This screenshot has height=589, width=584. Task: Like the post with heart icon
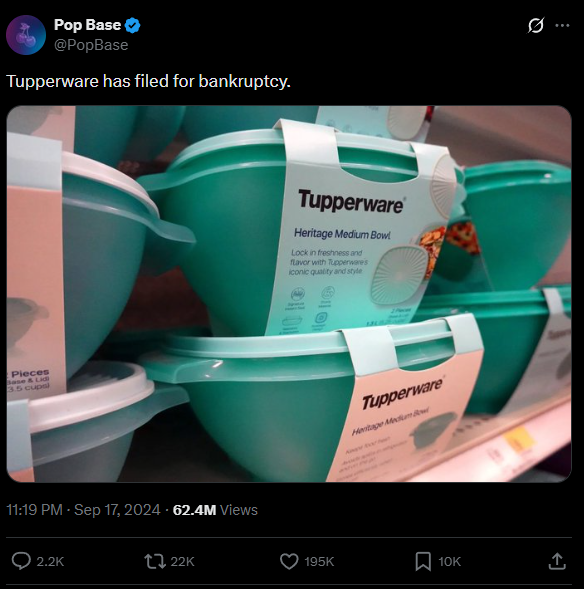[289, 561]
